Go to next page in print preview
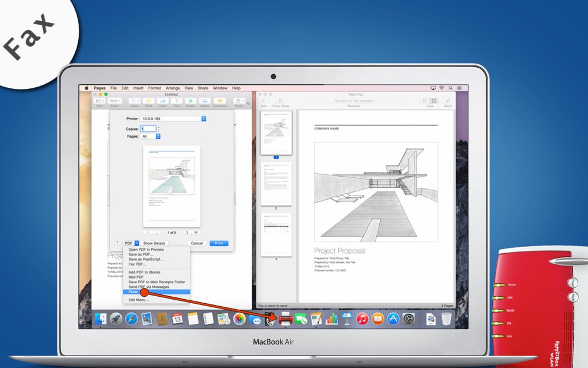Viewport: 588px width, 368px height. pos(187,233)
